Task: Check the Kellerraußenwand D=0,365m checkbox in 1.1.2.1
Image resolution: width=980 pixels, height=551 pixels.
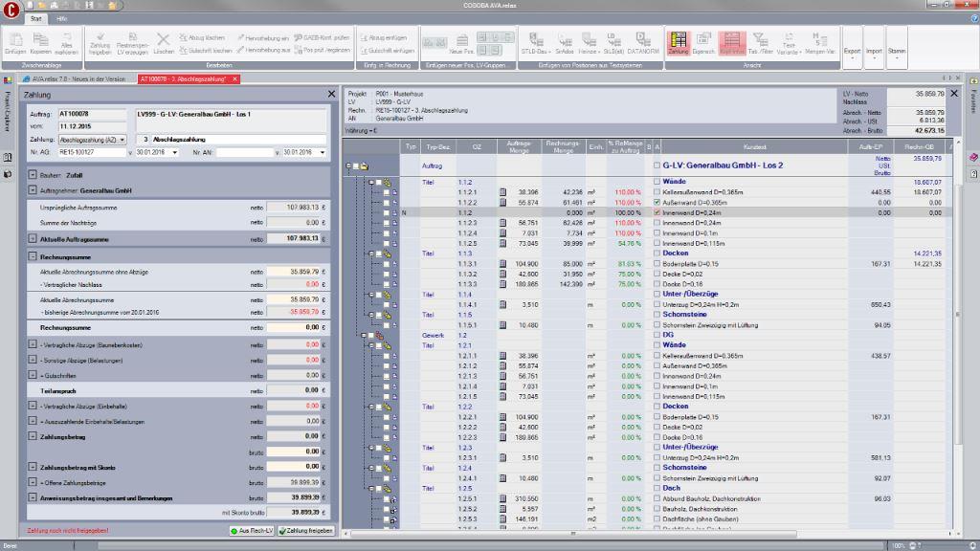Action: pos(657,192)
